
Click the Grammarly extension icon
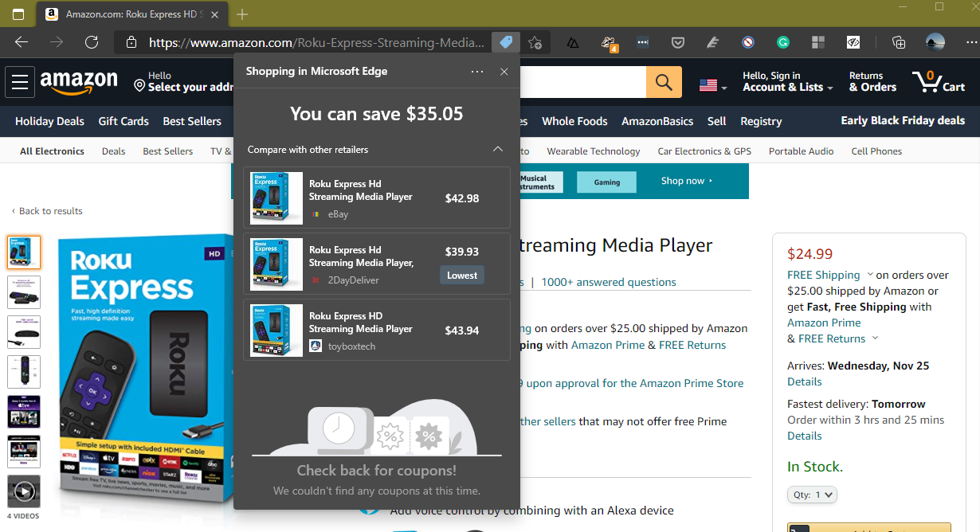point(783,42)
